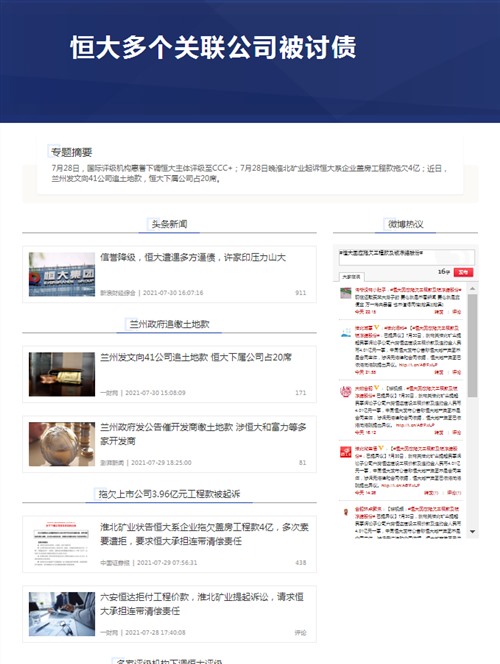The height and width of the screenshot is (664, 500).
Task: Click the crystal globe thumbnail image
Action: [62, 444]
